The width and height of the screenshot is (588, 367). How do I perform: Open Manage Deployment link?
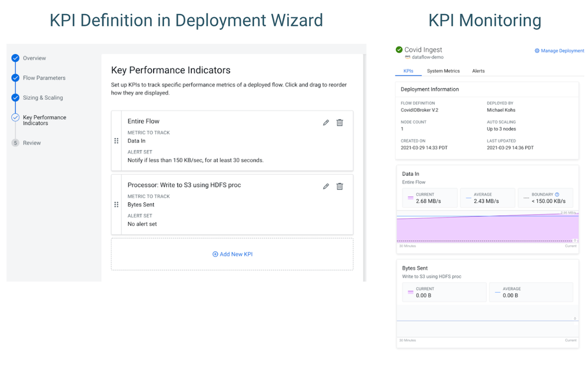pos(559,51)
